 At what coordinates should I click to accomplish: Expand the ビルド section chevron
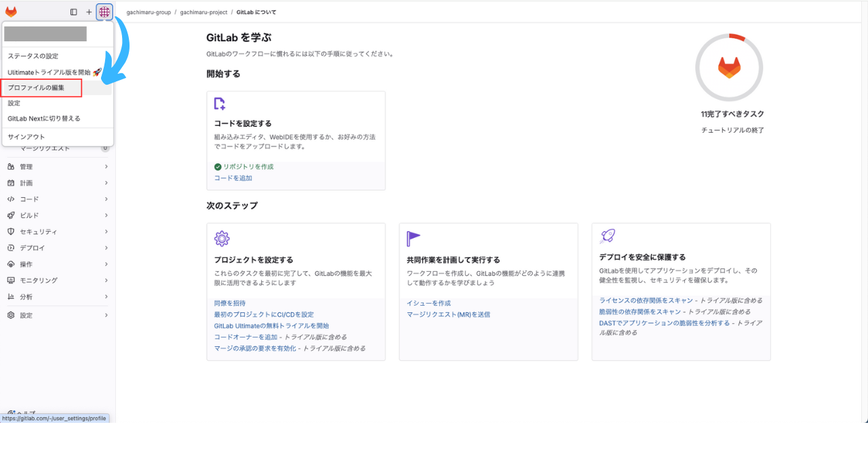pyautogui.click(x=106, y=215)
